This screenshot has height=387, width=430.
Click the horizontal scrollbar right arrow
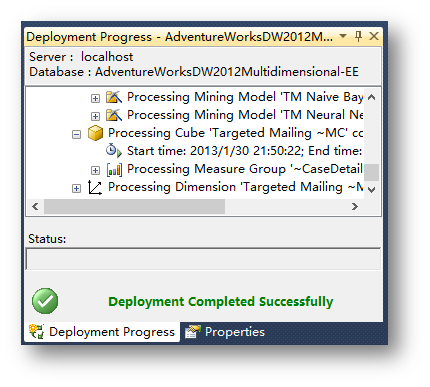355,207
